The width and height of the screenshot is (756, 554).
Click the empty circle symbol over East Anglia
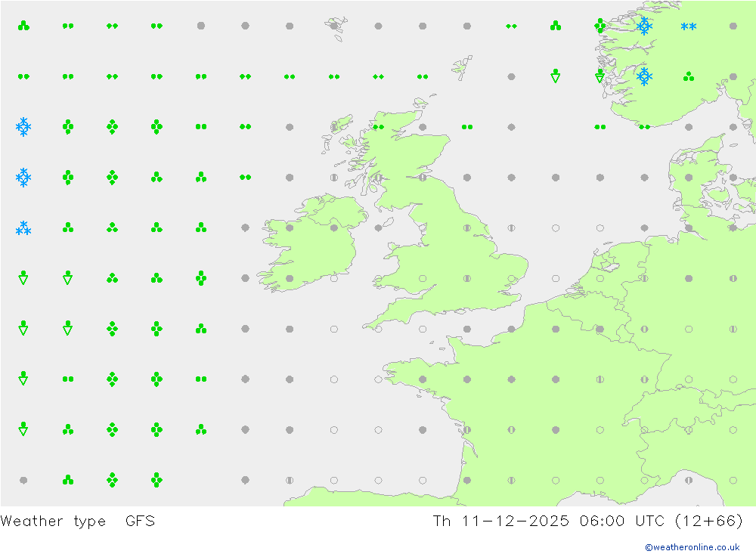tap(512, 279)
